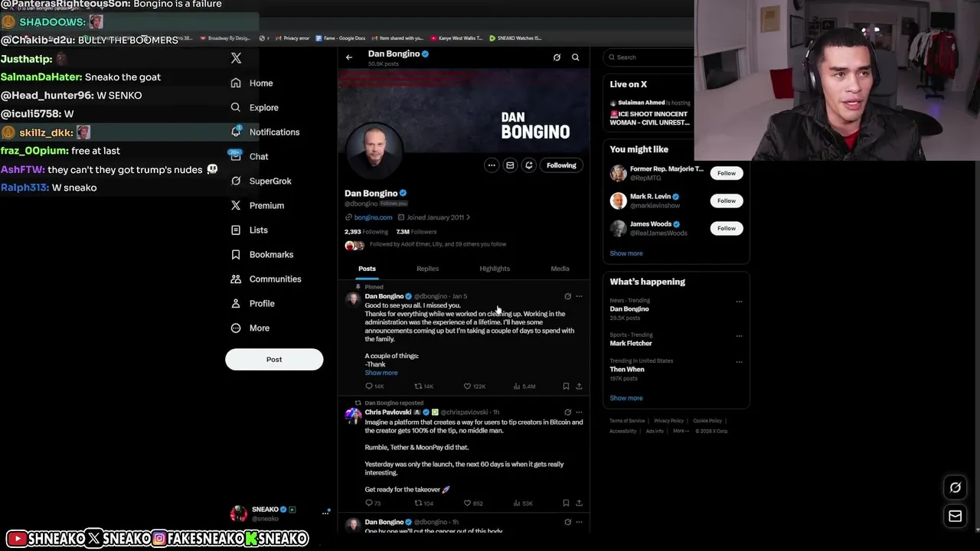Viewport: 980px width, 551px height.
Task: Open Notifications in the sidebar
Action: click(x=265, y=132)
